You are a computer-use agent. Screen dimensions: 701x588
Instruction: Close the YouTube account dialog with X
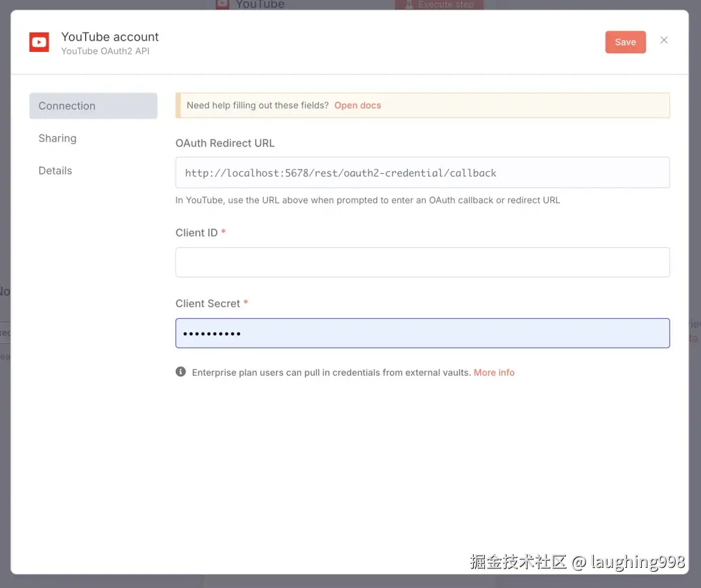[664, 40]
